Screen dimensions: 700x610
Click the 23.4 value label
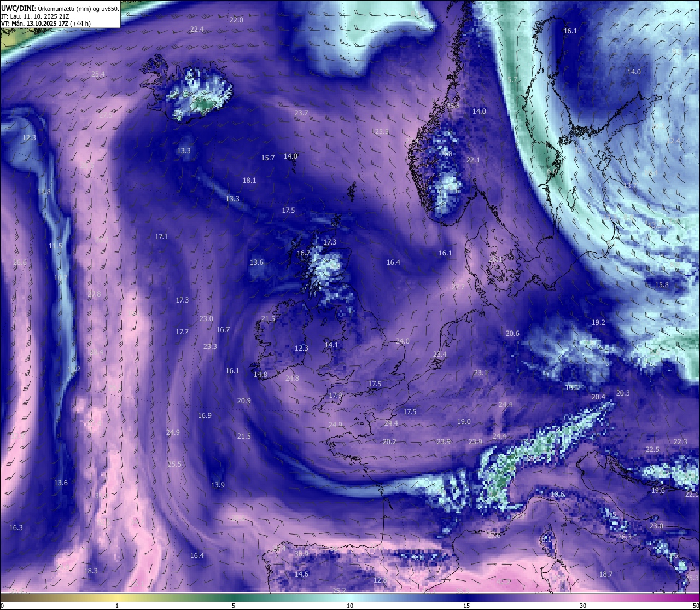point(440,354)
